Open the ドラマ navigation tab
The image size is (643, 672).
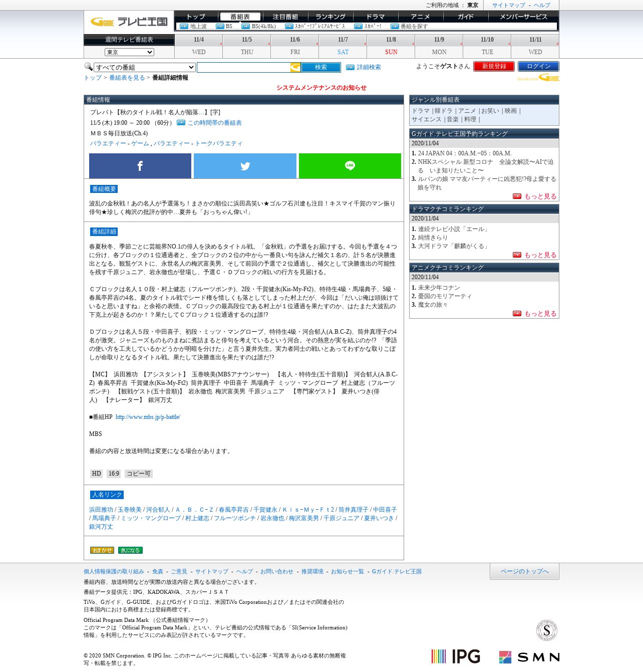375,17
